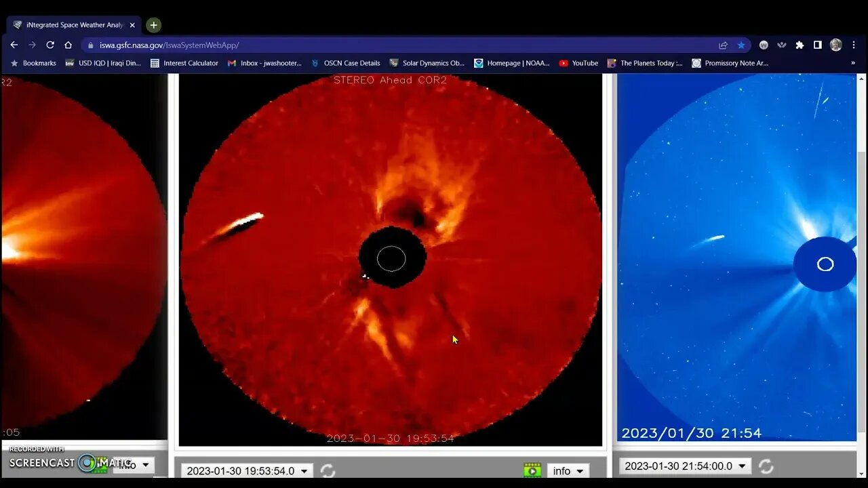Go back with the browser back arrow
Viewport: 868px width, 488px height.
(x=14, y=45)
